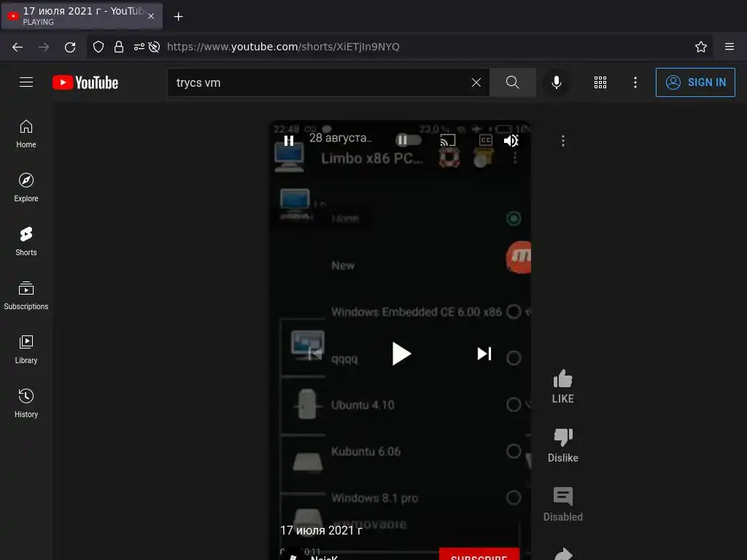Click the autoplay blocked icon in the address bar

pyautogui.click(x=154, y=47)
